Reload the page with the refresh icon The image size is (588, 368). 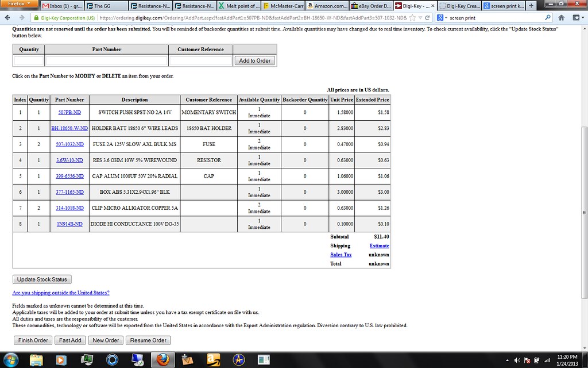[x=427, y=18]
